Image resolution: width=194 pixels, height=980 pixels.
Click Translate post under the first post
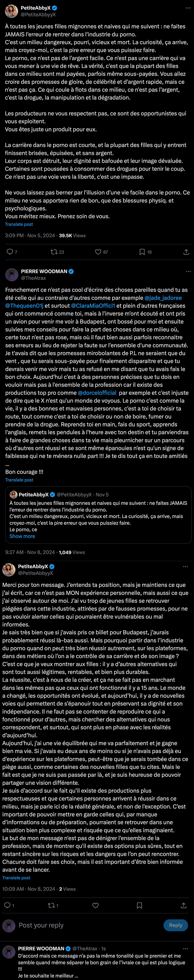click(x=19, y=224)
